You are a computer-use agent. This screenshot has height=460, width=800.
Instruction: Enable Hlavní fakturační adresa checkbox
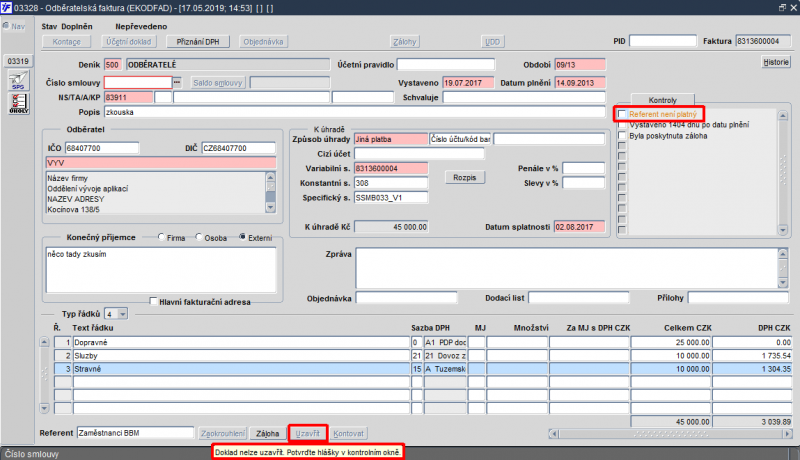(x=153, y=301)
